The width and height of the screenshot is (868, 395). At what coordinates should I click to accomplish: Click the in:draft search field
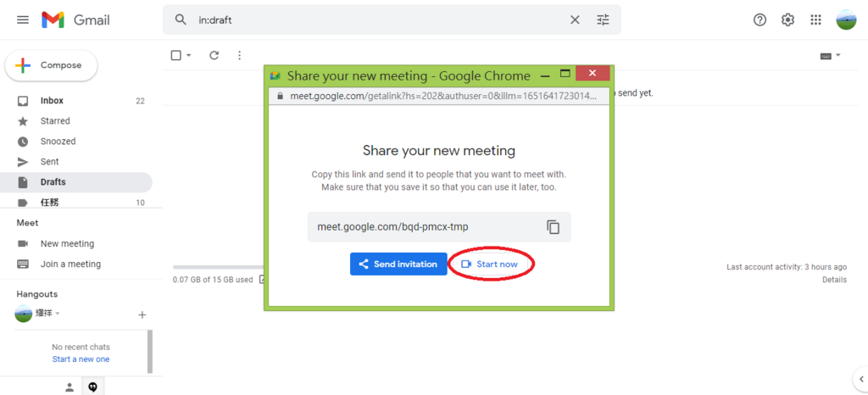point(373,19)
